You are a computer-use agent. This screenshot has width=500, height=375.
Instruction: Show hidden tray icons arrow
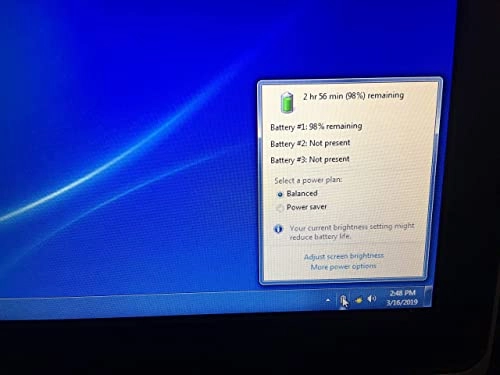pos(328,300)
